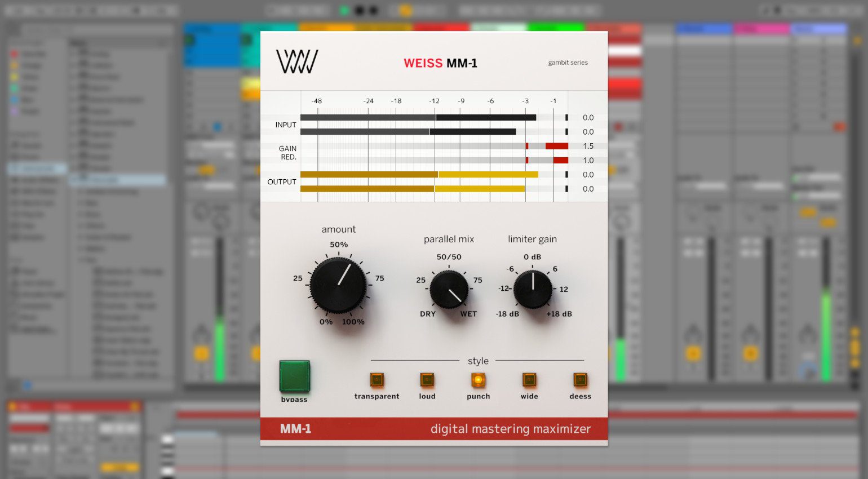The width and height of the screenshot is (868, 479).
Task: Click the Weiss logo in the plugin header
Action: pos(297,62)
